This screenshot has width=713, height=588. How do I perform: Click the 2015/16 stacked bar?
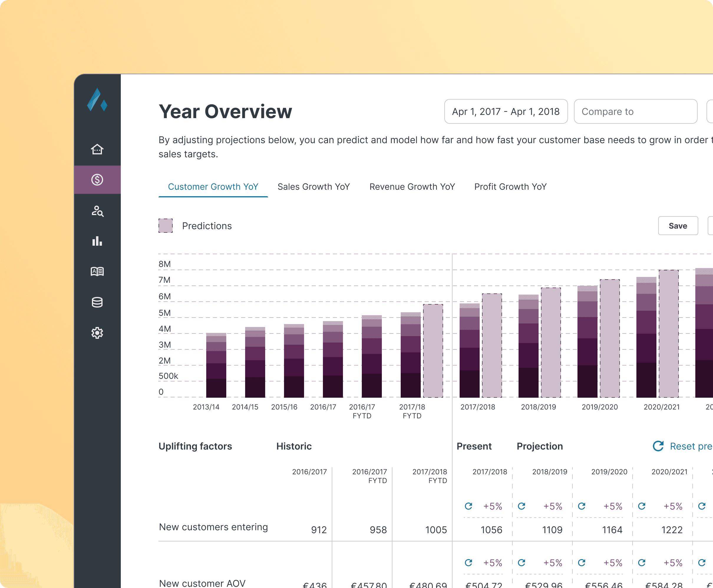click(294, 361)
